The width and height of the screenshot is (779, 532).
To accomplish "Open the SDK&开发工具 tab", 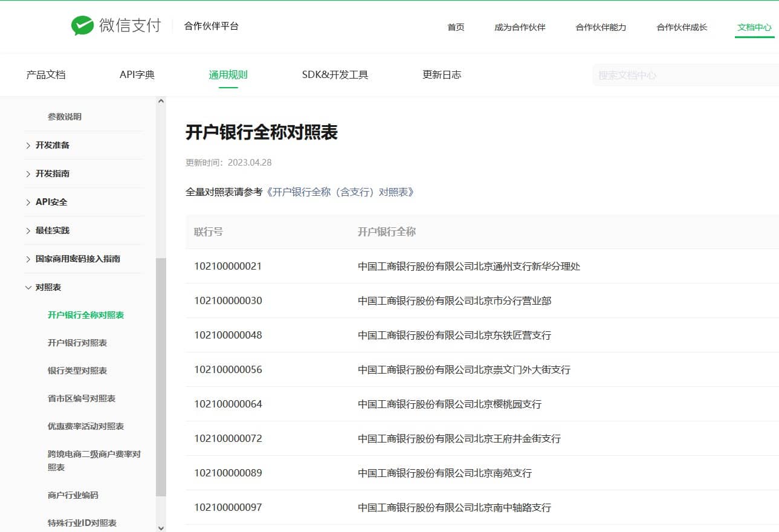I will pyautogui.click(x=335, y=75).
